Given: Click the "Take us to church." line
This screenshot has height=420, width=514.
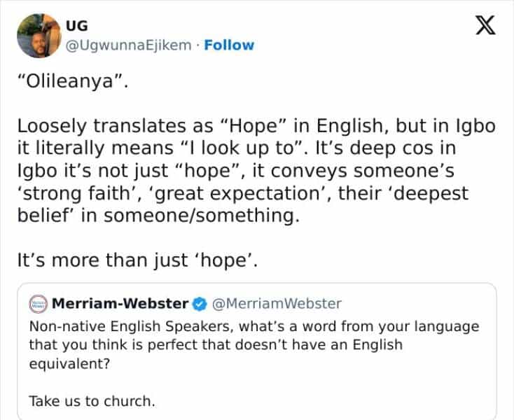Looking at the screenshot, I should point(92,401).
